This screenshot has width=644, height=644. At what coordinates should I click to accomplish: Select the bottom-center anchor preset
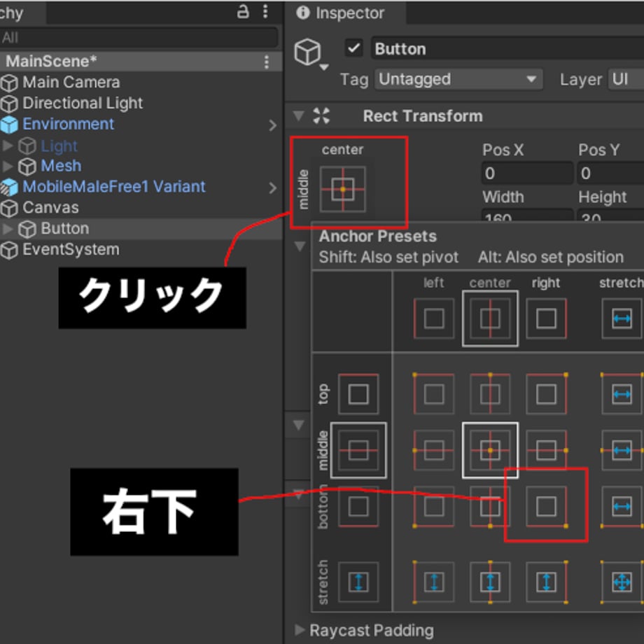(490, 506)
